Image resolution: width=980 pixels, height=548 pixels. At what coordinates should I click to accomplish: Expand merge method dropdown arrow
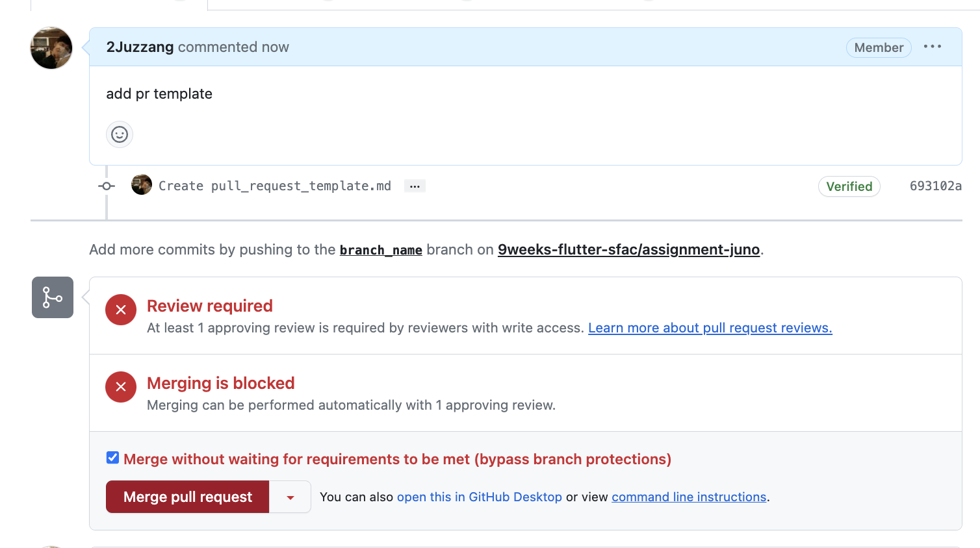(x=290, y=497)
